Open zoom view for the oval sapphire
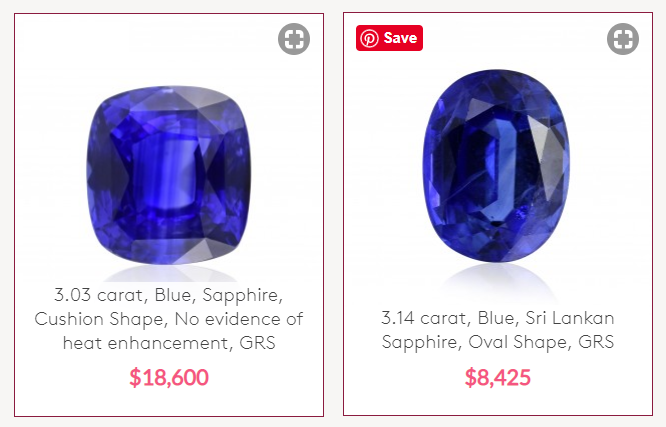 point(623,39)
